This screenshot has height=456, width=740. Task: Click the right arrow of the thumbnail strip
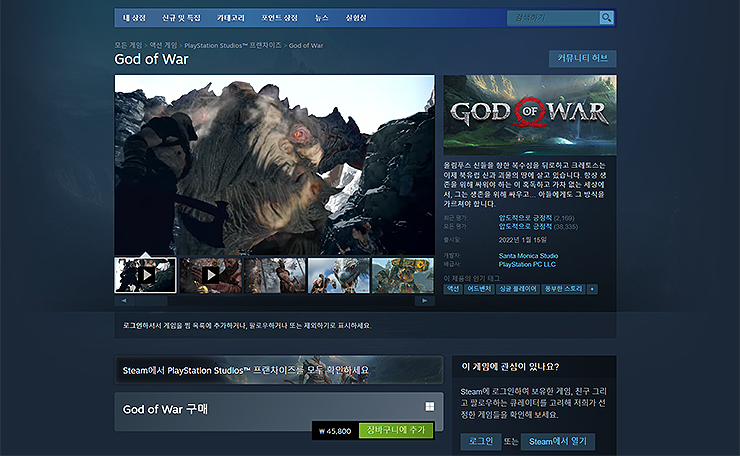(x=425, y=301)
